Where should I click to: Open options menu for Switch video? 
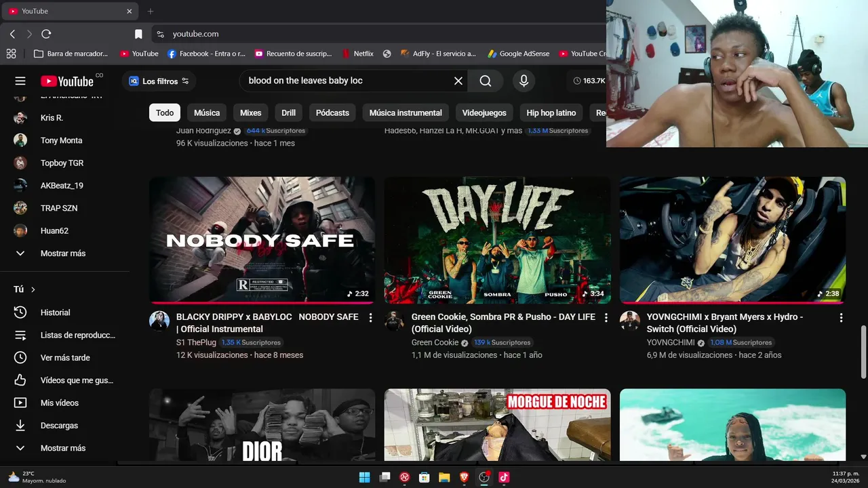coord(841,317)
